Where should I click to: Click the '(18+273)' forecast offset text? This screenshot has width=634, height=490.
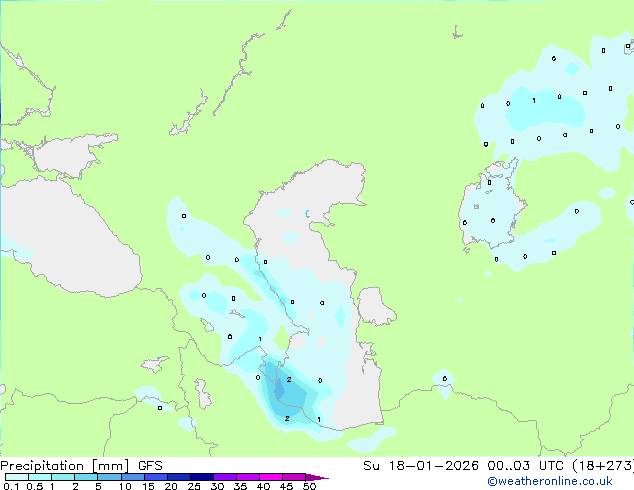[x=602, y=466]
